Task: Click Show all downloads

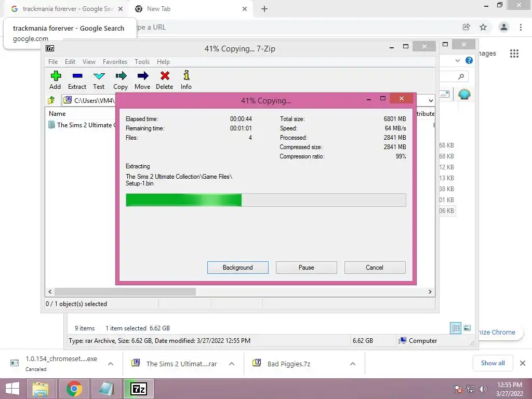Action: click(x=493, y=363)
